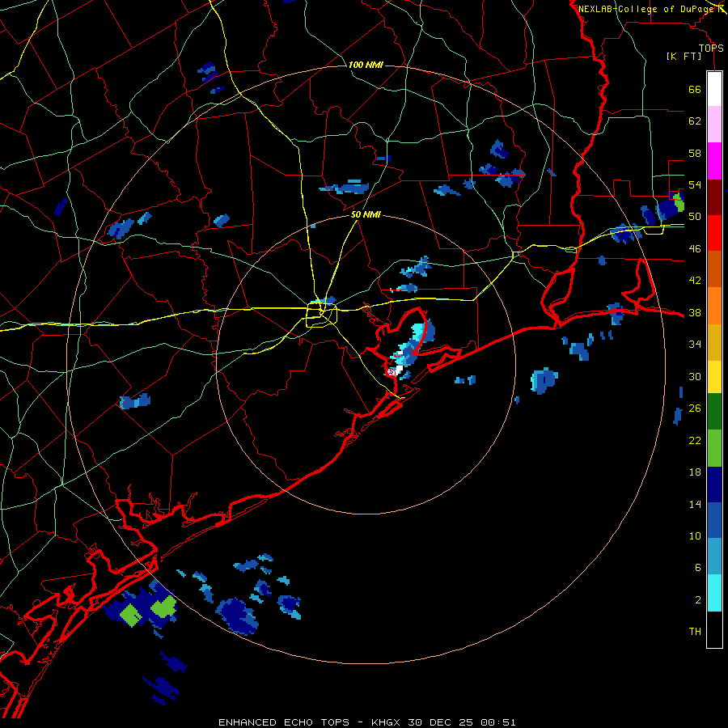Click the magenta swatch near 58 K FT
This screenshot has height=728, width=728.
tap(714, 161)
